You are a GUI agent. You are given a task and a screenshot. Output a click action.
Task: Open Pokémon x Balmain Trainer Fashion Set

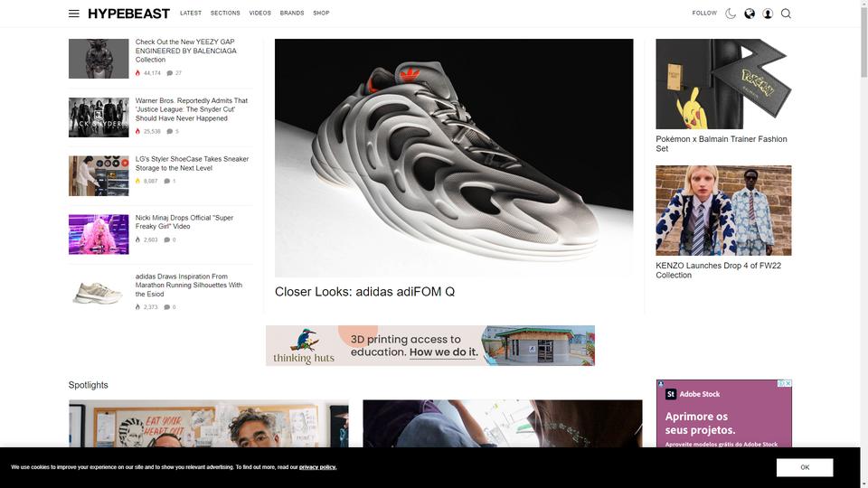coord(722,144)
